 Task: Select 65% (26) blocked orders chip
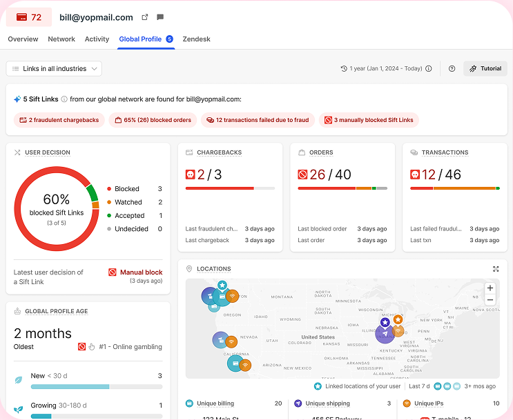click(x=153, y=120)
